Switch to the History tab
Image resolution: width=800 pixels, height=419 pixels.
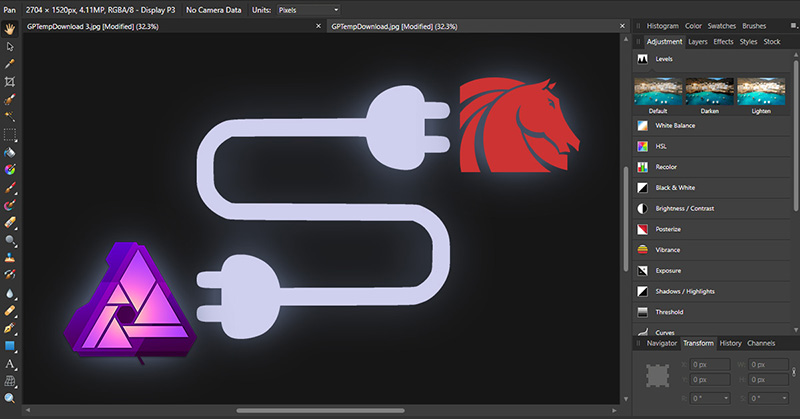pyautogui.click(x=730, y=343)
